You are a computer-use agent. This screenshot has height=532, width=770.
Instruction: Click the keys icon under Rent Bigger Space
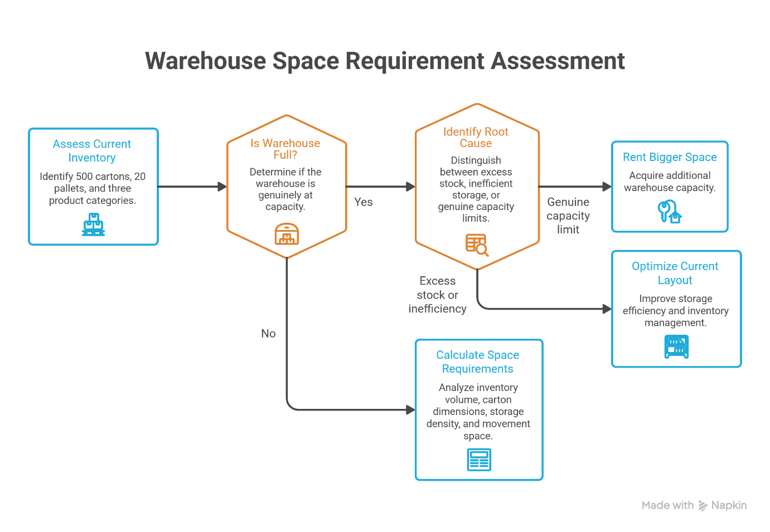[x=670, y=212]
